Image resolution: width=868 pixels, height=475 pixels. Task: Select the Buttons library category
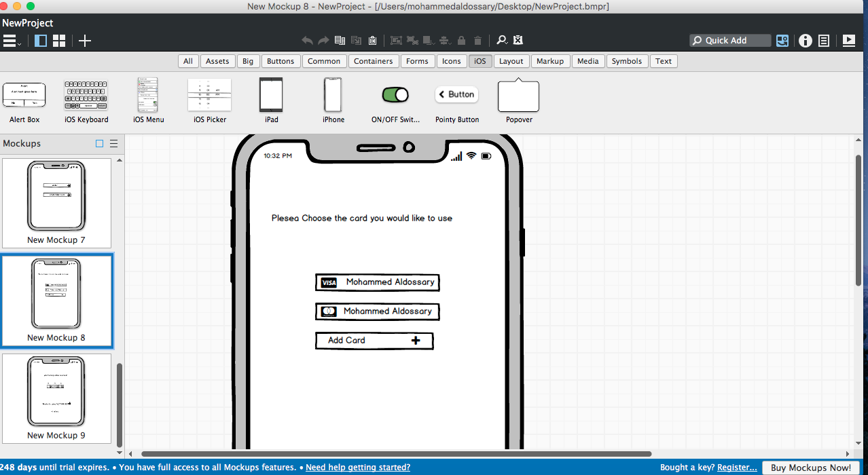281,61
